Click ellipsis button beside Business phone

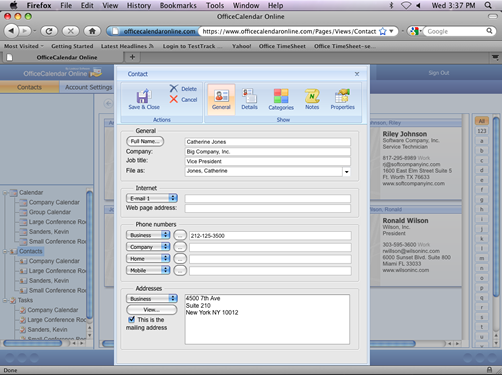point(180,235)
